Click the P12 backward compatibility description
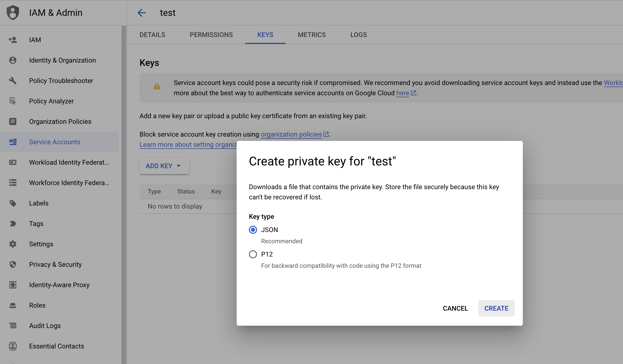 pyautogui.click(x=341, y=266)
